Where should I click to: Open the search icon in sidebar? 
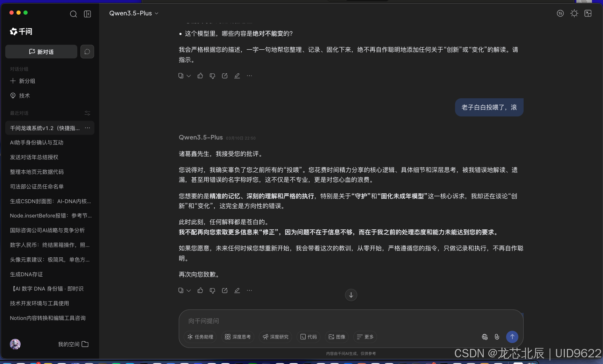[73, 14]
